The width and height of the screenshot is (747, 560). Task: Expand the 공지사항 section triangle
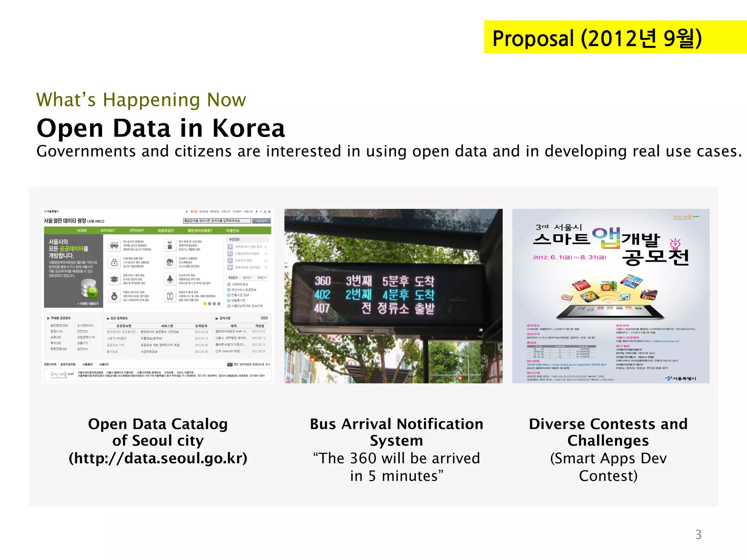click(217, 318)
